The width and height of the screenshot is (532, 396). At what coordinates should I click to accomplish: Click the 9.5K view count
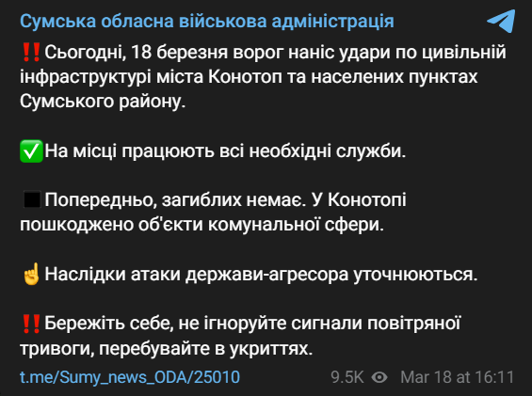pos(347,377)
